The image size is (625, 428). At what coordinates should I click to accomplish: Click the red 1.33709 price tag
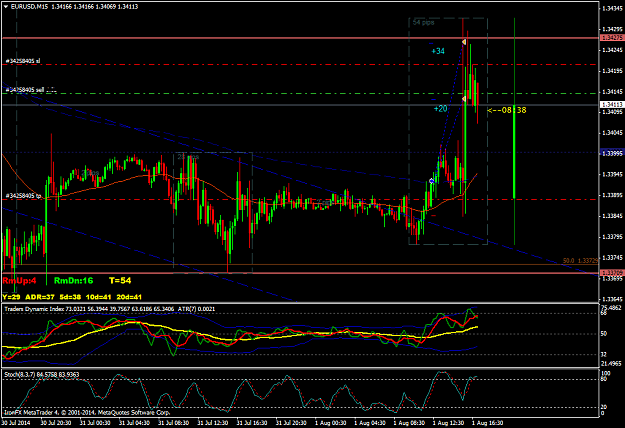click(x=612, y=273)
